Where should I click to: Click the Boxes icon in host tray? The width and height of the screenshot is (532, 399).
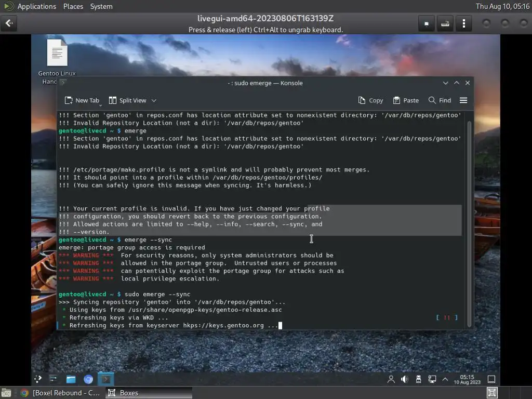[x=492, y=393]
